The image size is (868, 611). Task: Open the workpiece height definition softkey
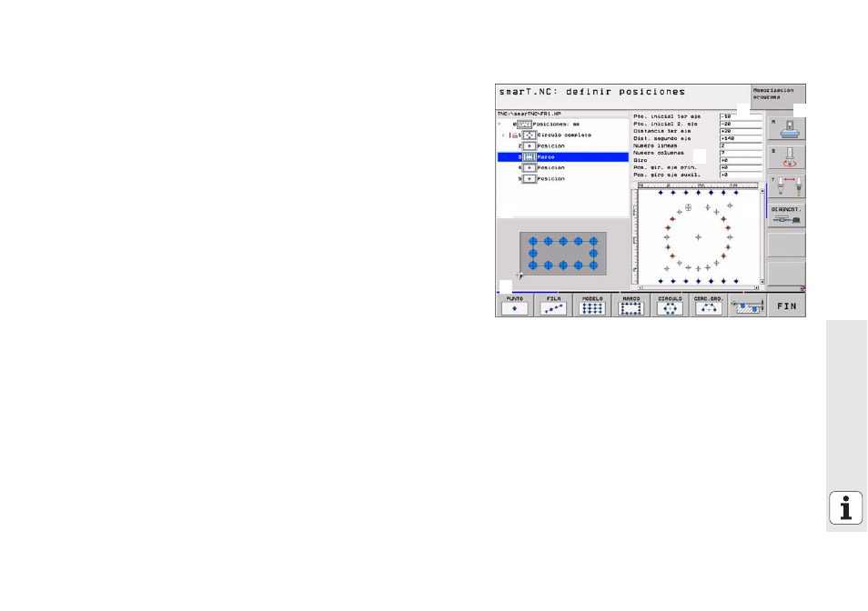[x=747, y=305]
